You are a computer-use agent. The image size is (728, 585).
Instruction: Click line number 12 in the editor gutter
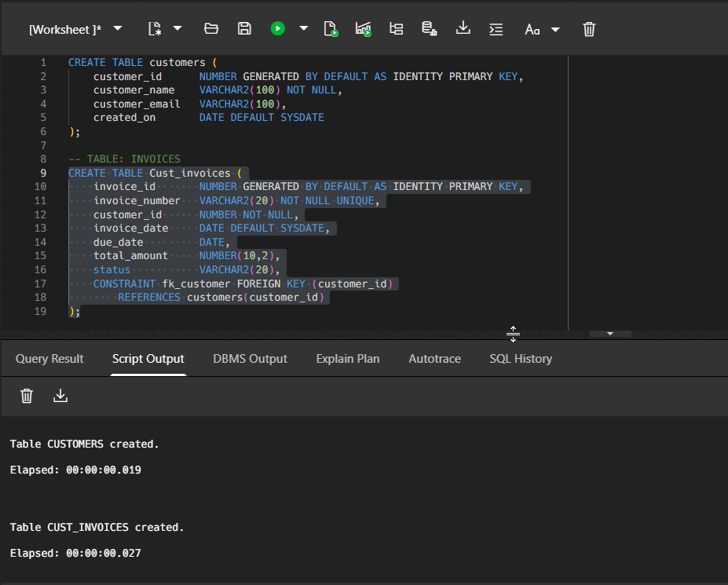40,214
